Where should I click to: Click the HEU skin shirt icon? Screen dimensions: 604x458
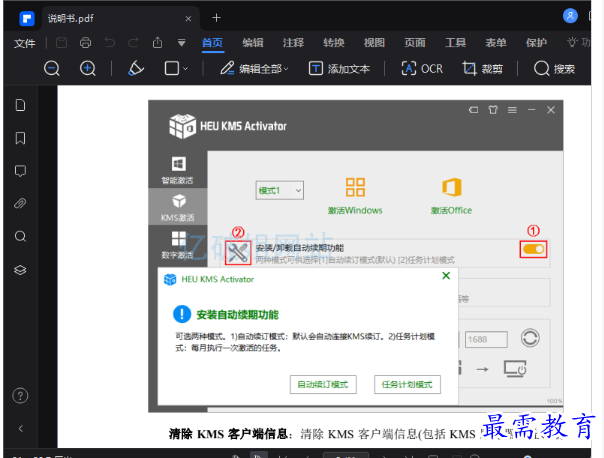[493, 110]
